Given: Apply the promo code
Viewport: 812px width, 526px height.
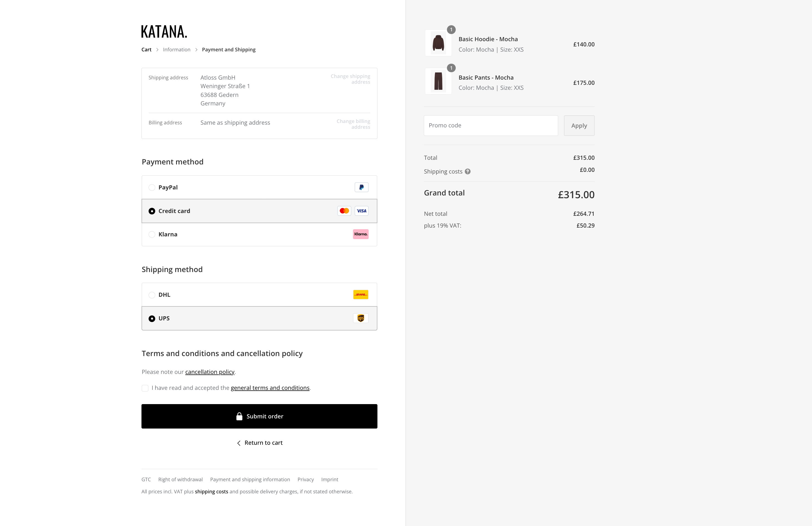Looking at the screenshot, I should tap(579, 125).
